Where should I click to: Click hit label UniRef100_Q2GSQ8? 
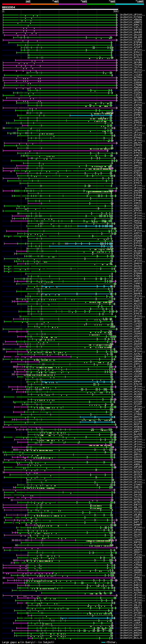point(131,402)
